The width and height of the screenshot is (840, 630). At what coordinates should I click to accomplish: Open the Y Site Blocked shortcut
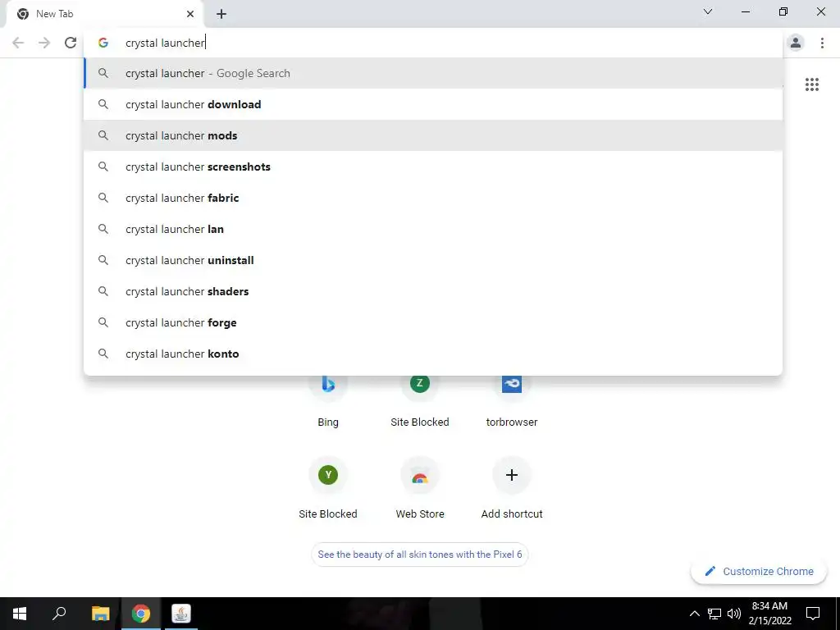pos(328,487)
